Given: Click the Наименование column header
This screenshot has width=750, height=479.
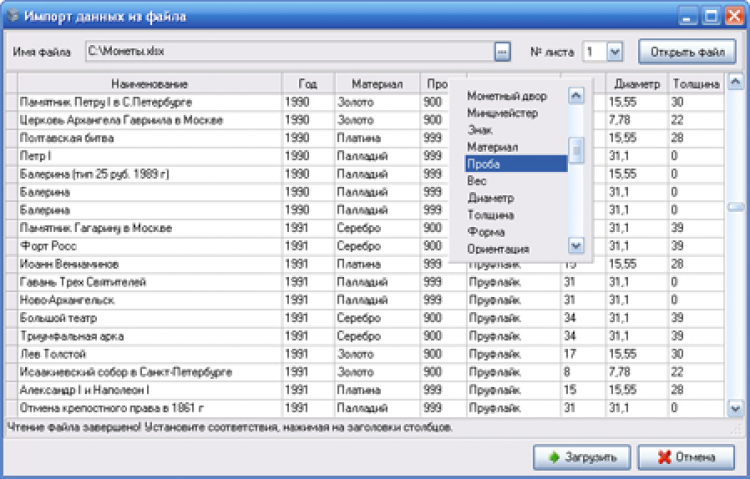Looking at the screenshot, I should [x=150, y=84].
